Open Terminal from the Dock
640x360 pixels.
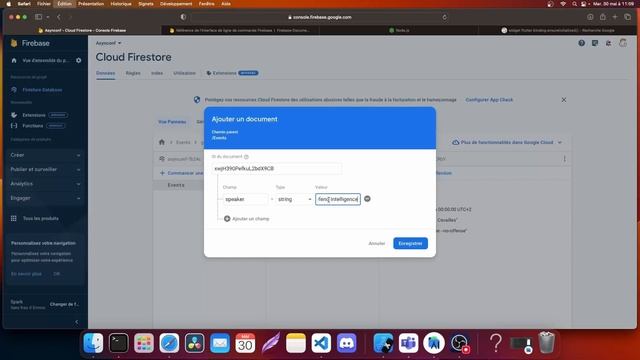(118, 343)
